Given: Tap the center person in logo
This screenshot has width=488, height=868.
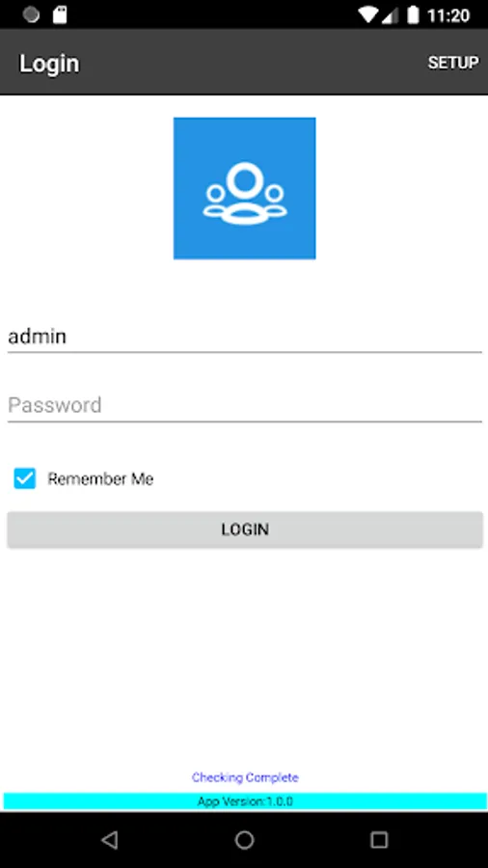Looking at the screenshot, I should click(x=243, y=192).
